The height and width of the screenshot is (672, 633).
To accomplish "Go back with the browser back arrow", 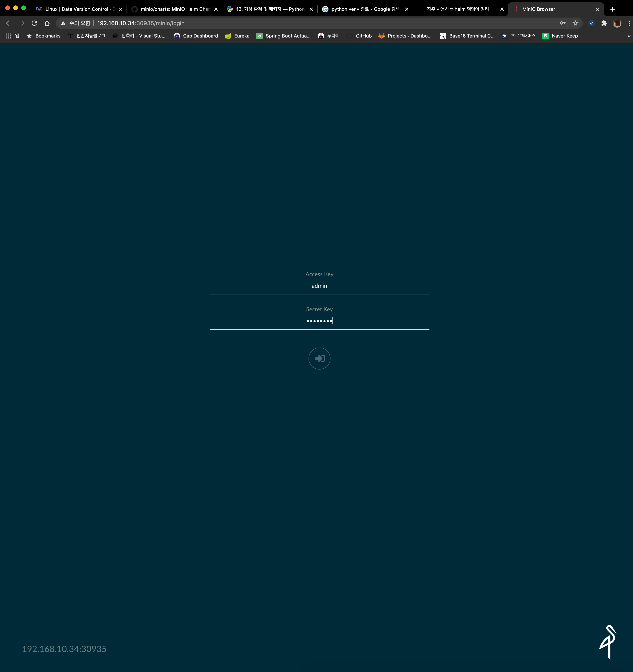I will point(9,23).
